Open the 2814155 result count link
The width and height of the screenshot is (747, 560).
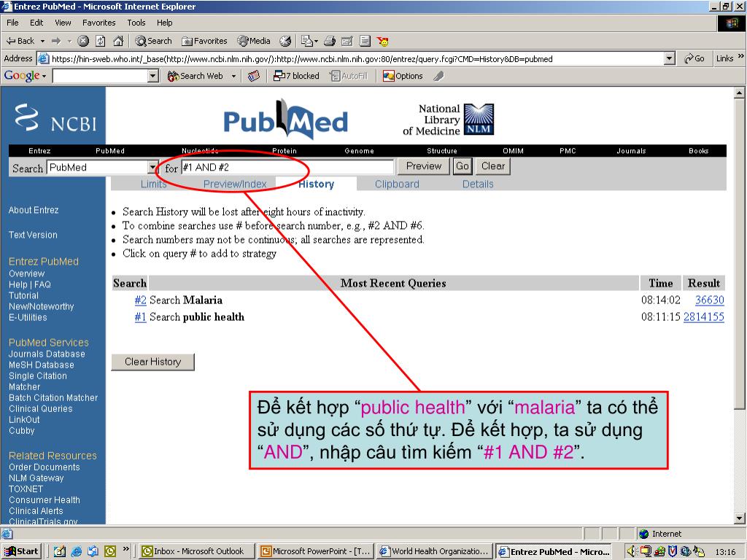click(704, 317)
